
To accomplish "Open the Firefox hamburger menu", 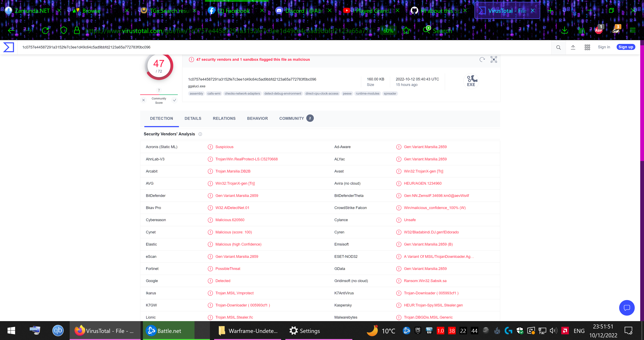I will pyautogui.click(x=633, y=30).
